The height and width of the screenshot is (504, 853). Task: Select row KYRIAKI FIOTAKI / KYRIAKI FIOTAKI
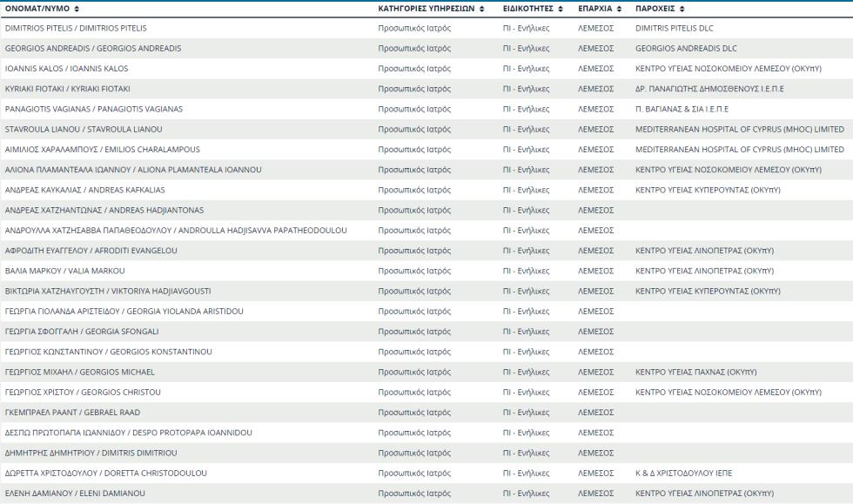(426, 89)
